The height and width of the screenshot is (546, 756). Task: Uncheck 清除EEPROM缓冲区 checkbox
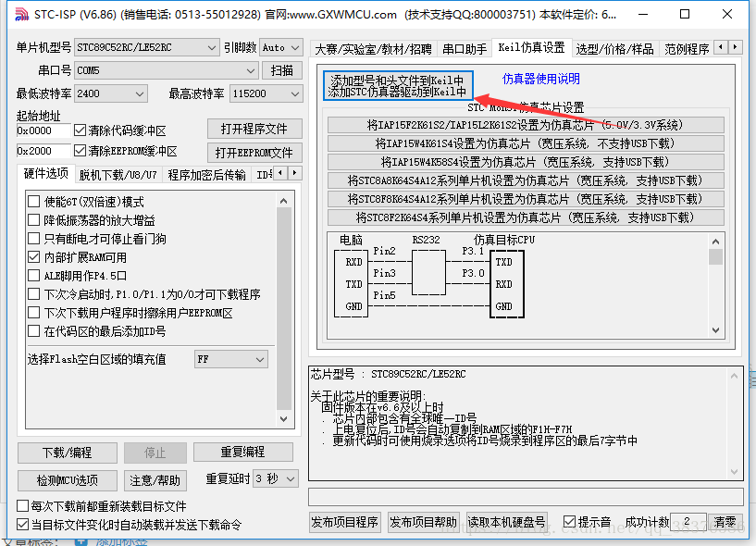click(80, 151)
